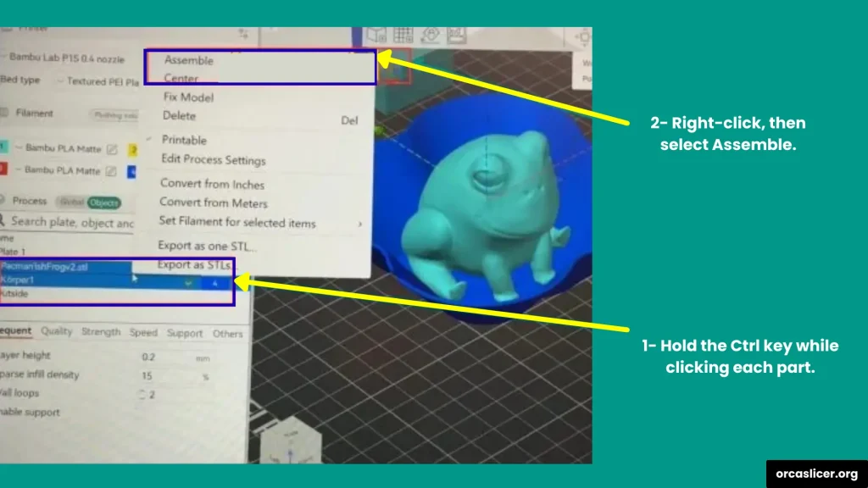Click the Flushing volumes button
This screenshot has width=868, height=488.
coord(114,115)
